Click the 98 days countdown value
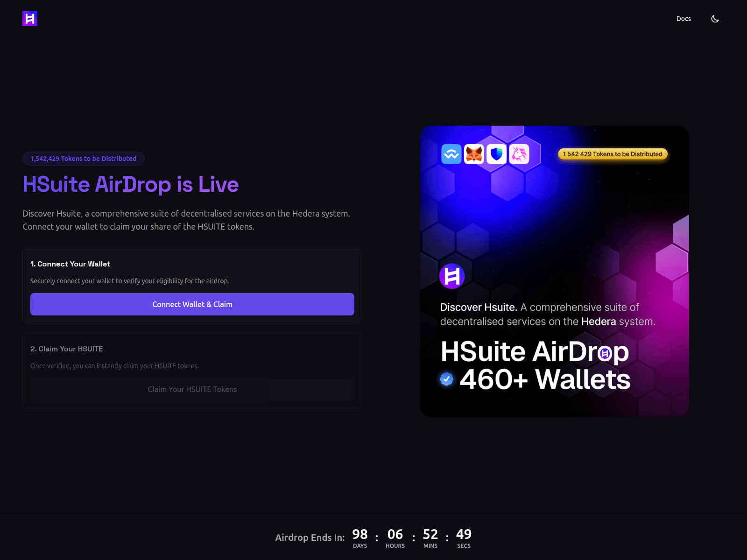 click(x=360, y=534)
